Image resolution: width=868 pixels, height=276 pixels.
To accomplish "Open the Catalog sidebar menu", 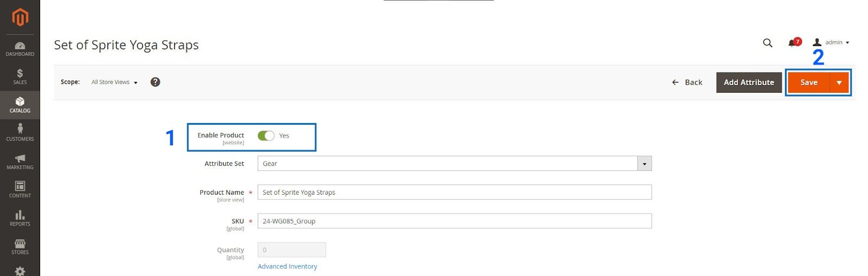I will pyautogui.click(x=20, y=105).
